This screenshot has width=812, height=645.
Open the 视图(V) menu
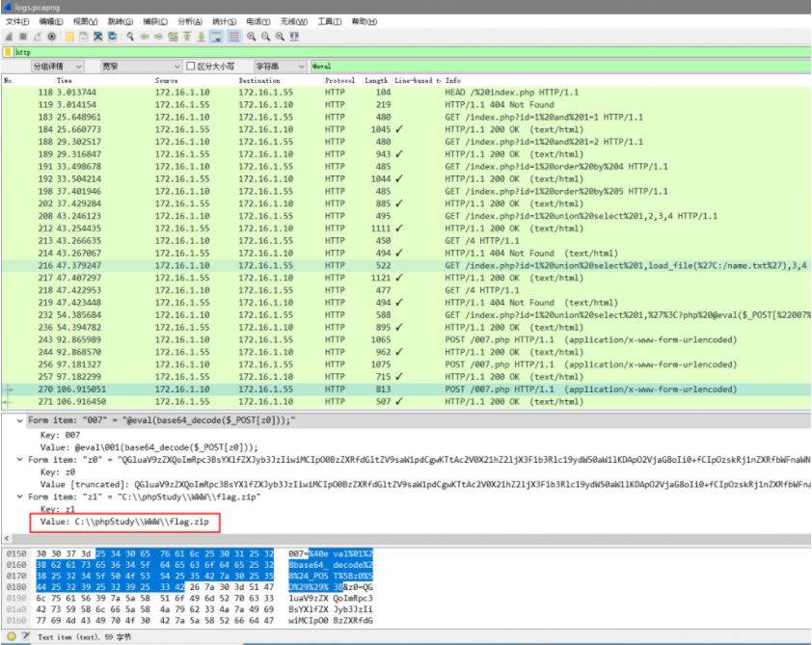point(86,22)
